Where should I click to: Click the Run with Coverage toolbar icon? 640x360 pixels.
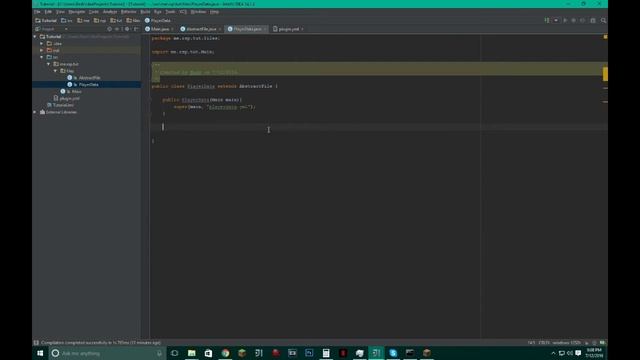click(582, 20)
